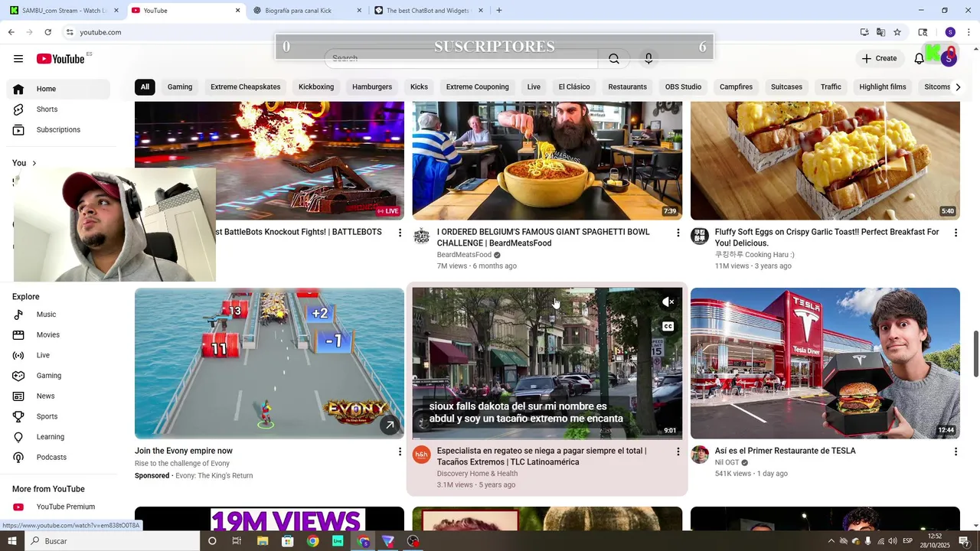Switch to Biografía para canal Kick tab

[306, 11]
